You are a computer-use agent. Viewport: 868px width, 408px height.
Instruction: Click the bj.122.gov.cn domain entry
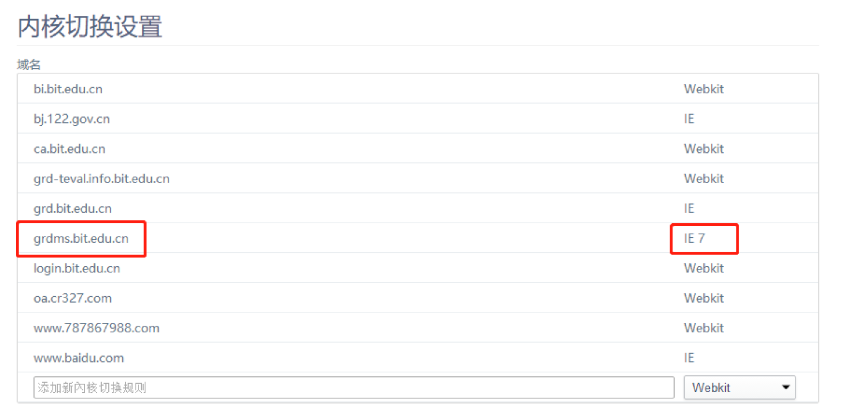(72, 119)
